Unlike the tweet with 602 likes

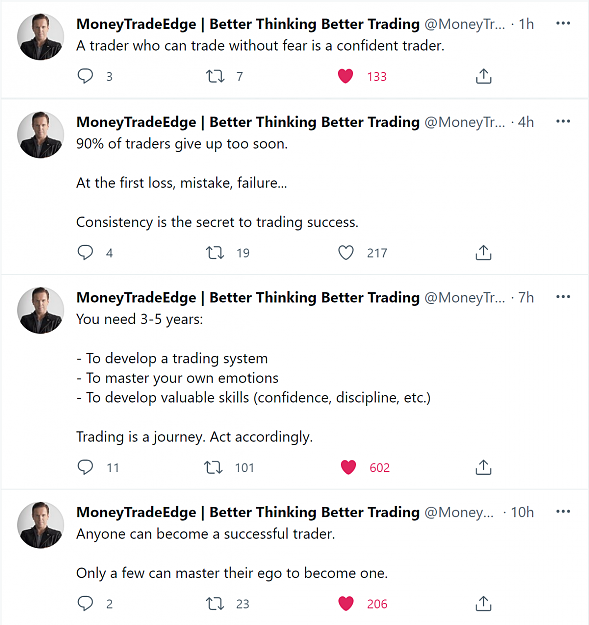pos(348,467)
